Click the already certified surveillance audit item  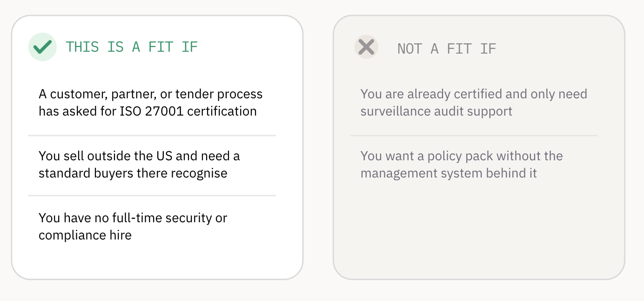474,103
